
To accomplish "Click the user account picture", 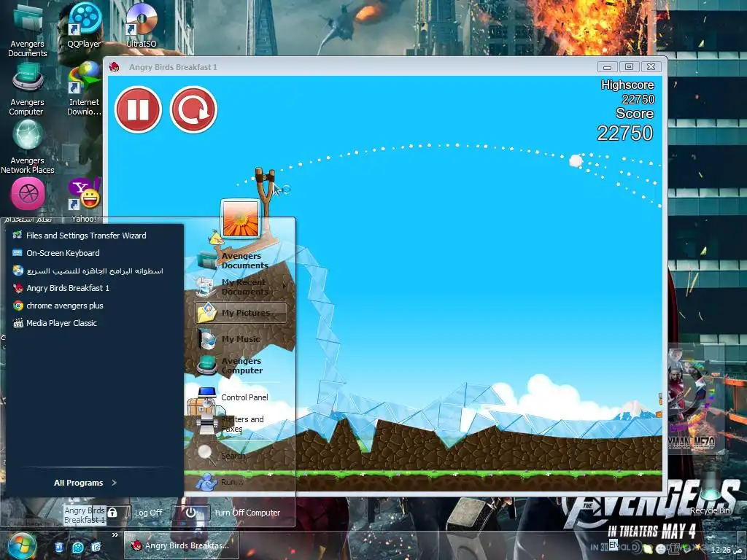I will tap(241, 218).
